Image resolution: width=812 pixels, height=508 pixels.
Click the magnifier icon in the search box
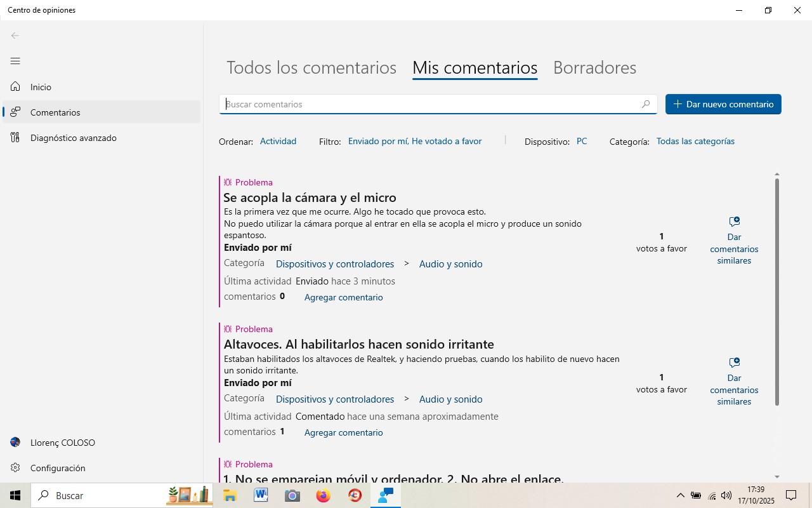(x=646, y=104)
